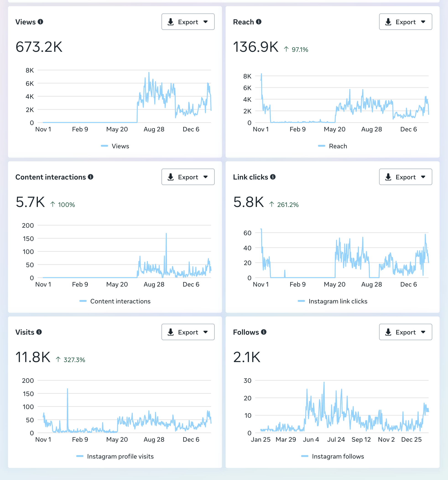Click the Follows info icon
The image size is (448, 480).
coord(264,332)
